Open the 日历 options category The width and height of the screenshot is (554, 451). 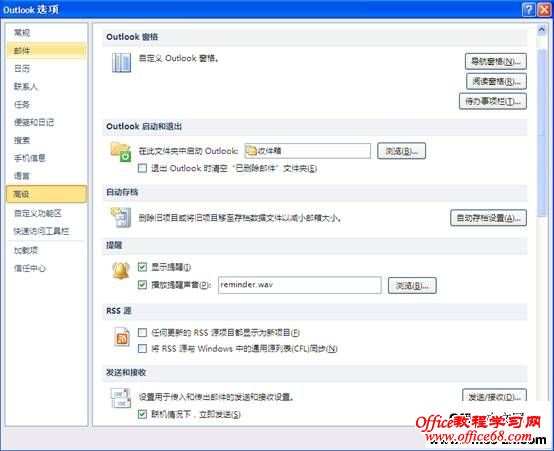(46, 68)
